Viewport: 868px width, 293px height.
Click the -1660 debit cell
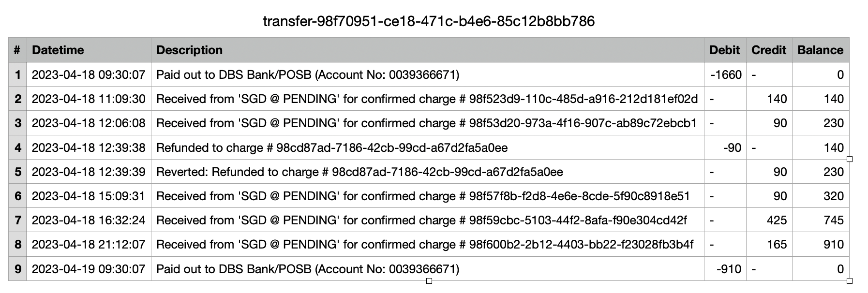[725, 74]
